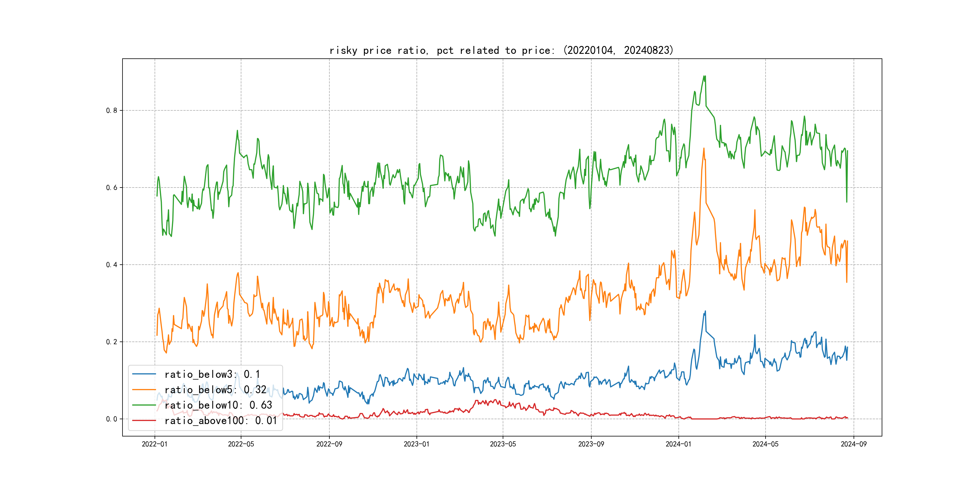Click the 2023-01 x-axis tick label
The image size is (980, 490).
(x=416, y=444)
